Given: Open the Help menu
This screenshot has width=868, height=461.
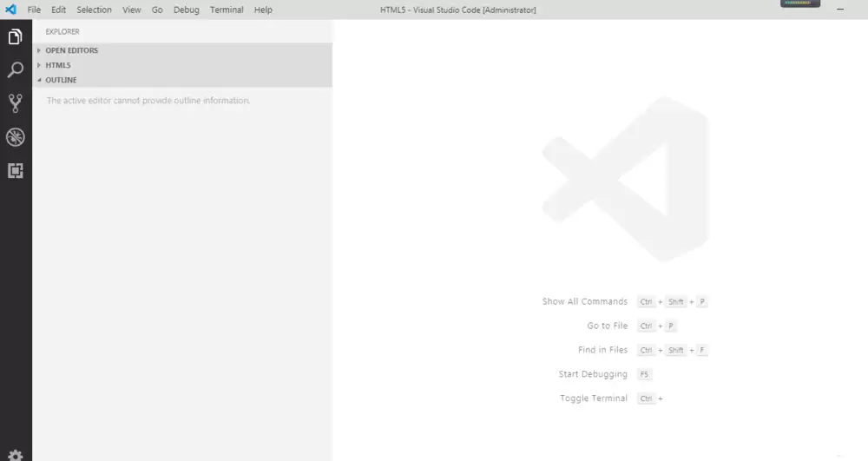Looking at the screenshot, I should (x=263, y=10).
